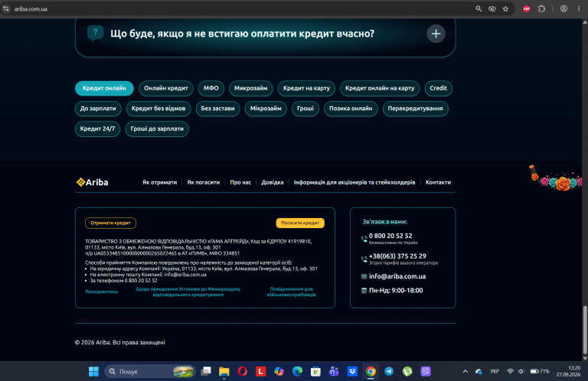Click the page vertical scrollbar thumb

[x=585, y=330]
